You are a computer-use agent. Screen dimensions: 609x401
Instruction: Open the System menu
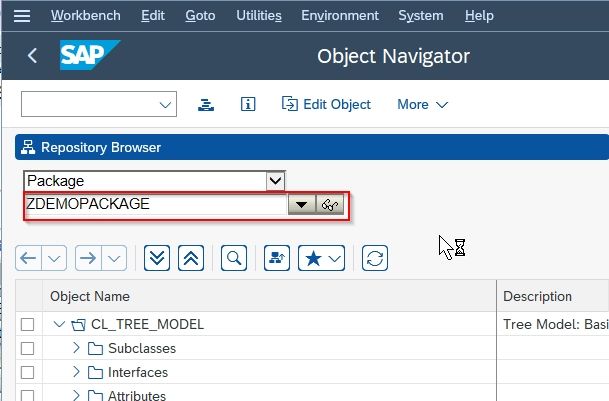pos(421,16)
